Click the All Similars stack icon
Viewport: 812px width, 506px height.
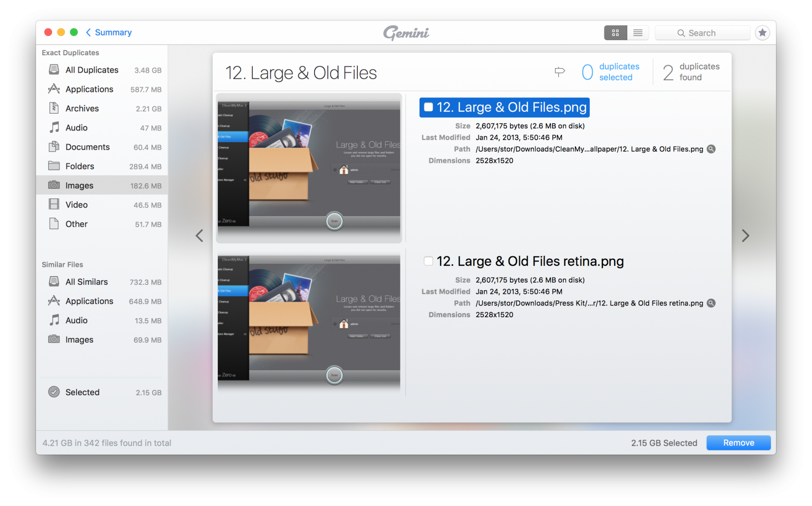[x=54, y=282]
